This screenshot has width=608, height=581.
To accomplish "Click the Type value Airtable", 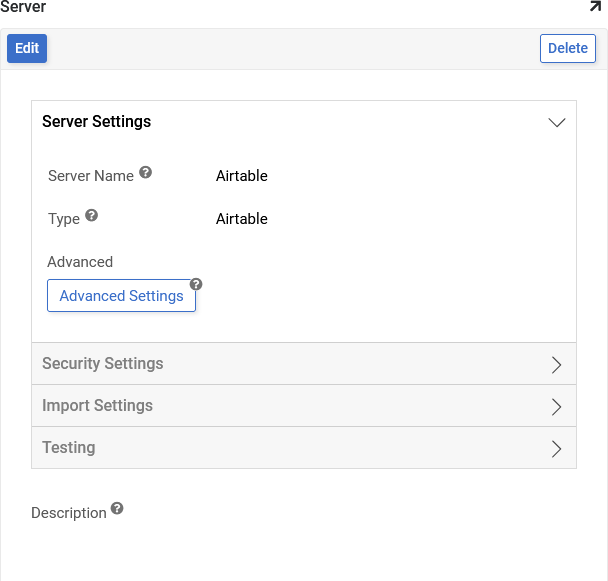I will 242,219.
